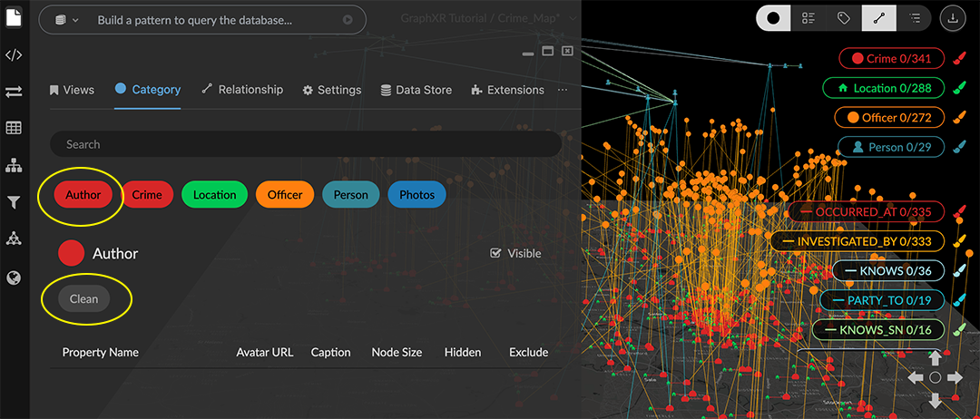Click the globe map icon in sidebar

(14, 278)
